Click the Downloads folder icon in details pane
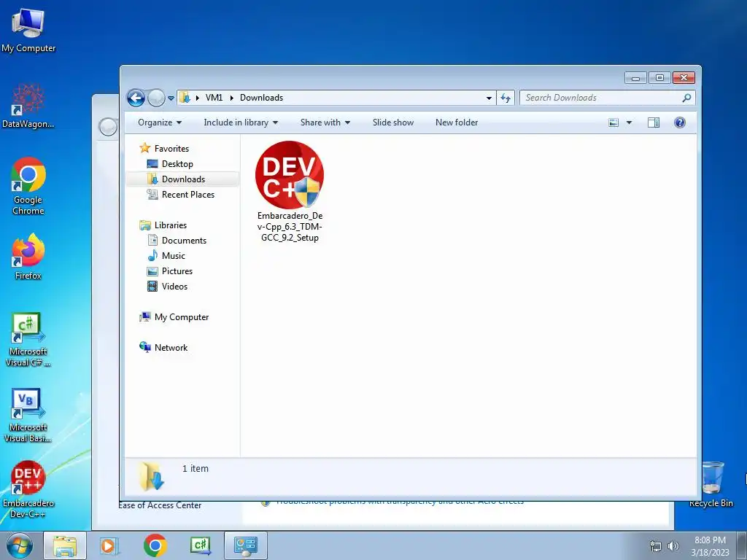The image size is (747, 560). pyautogui.click(x=152, y=475)
